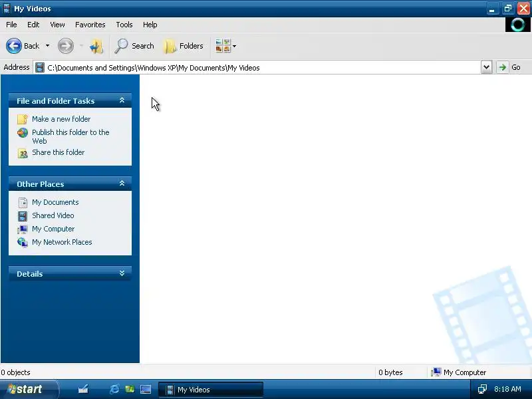The height and width of the screenshot is (399, 532).
Task: Open the Help menu
Action: pos(150,25)
